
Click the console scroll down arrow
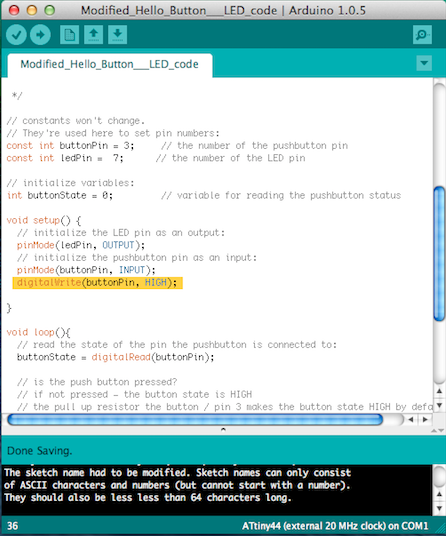tap(440, 509)
